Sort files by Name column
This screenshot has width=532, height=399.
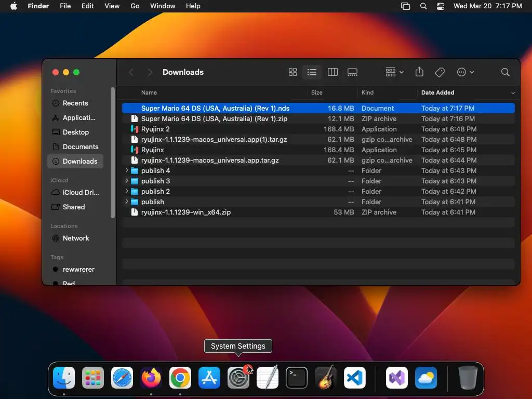coord(149,92)
